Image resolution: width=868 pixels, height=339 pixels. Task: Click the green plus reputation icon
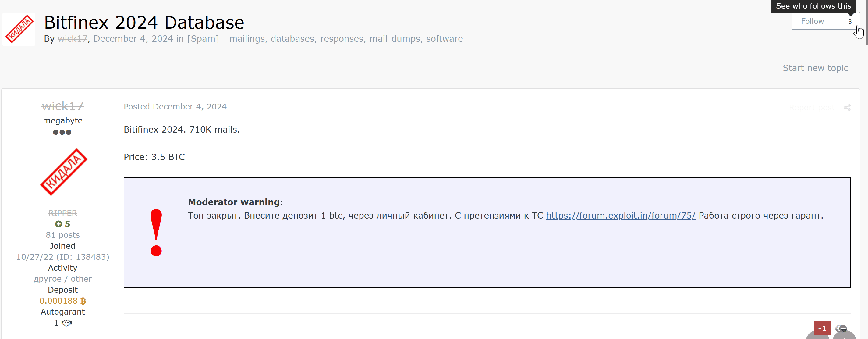click(x=58, y=224)
